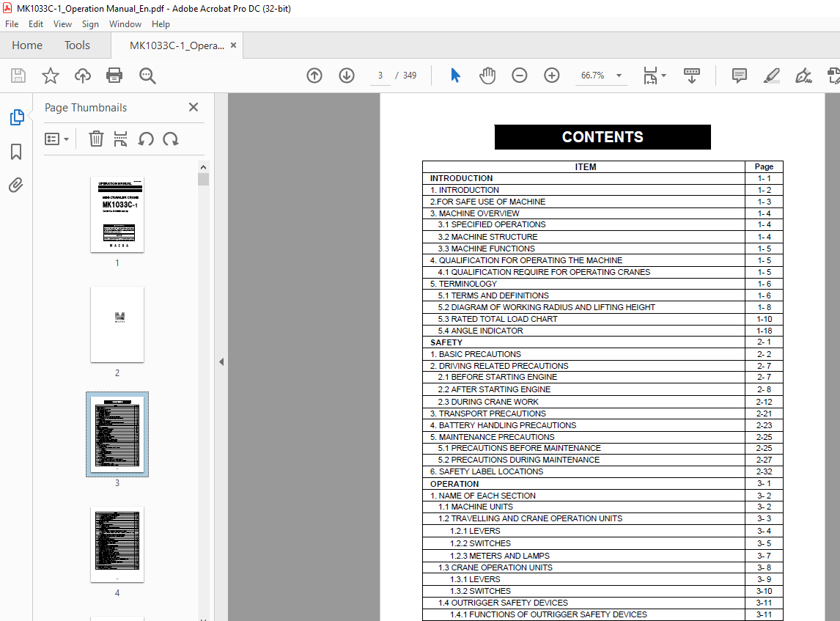The image size is (840, 621).
Task: Print the document using the printer icon
Action: pos(114,76)
